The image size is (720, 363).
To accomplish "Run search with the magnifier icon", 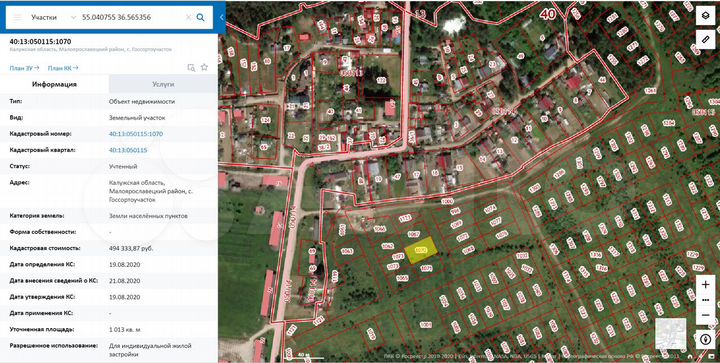I will coord(201,17).
